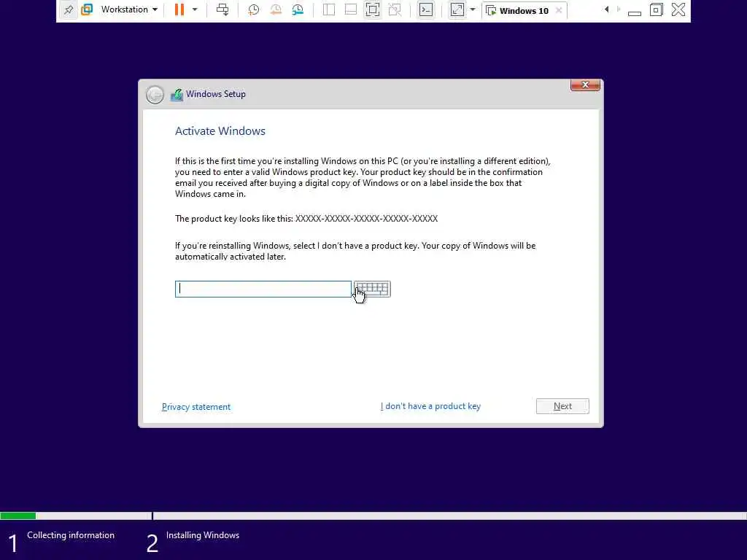Choose I don't have a product key
Viewport: 747px width, 560px height.
(430, 406)
